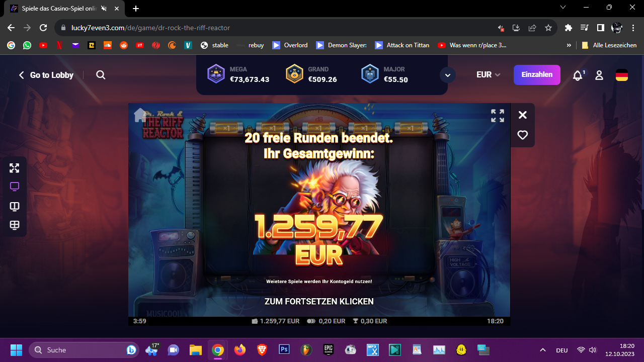Click the 0,30 EUR win amount
The image size is (644, 362).
tap(370, 321)
